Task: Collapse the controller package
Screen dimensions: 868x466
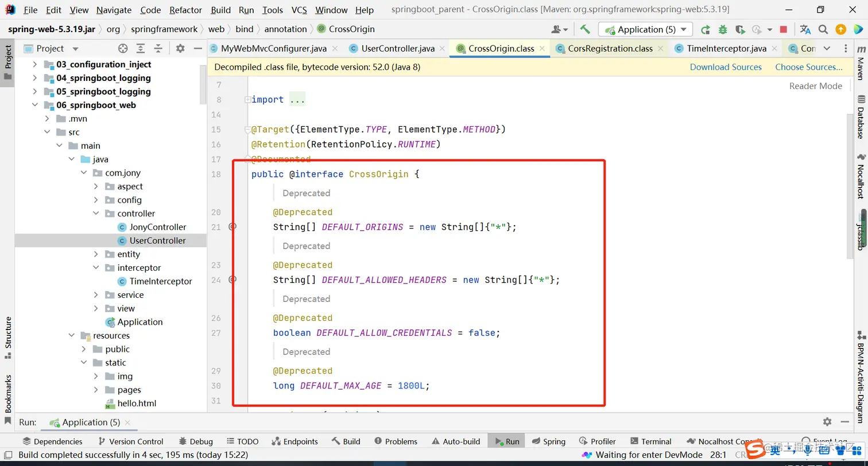Action: (96, 213)
